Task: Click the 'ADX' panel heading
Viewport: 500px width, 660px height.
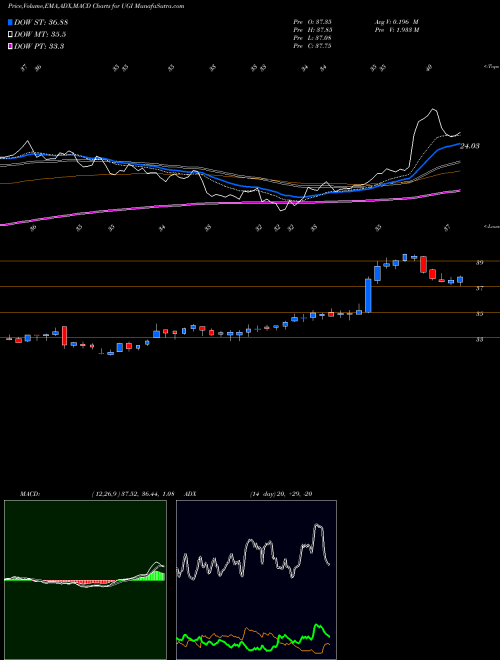Action: pos(191,494)
